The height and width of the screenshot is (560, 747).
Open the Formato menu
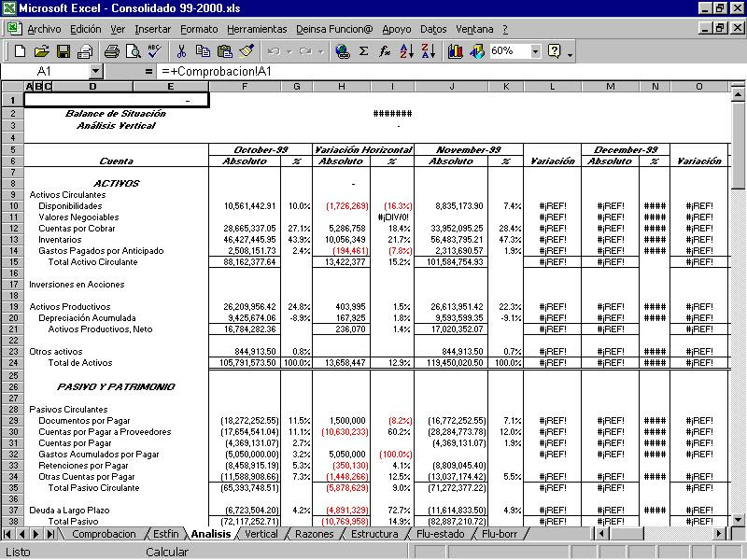pos(199,29)
